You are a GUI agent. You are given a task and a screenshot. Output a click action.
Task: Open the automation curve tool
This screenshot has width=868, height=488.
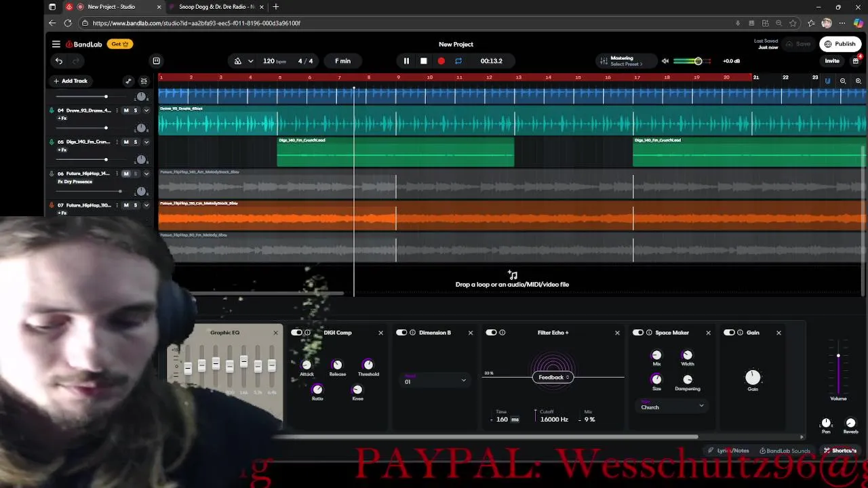(128, 81)
